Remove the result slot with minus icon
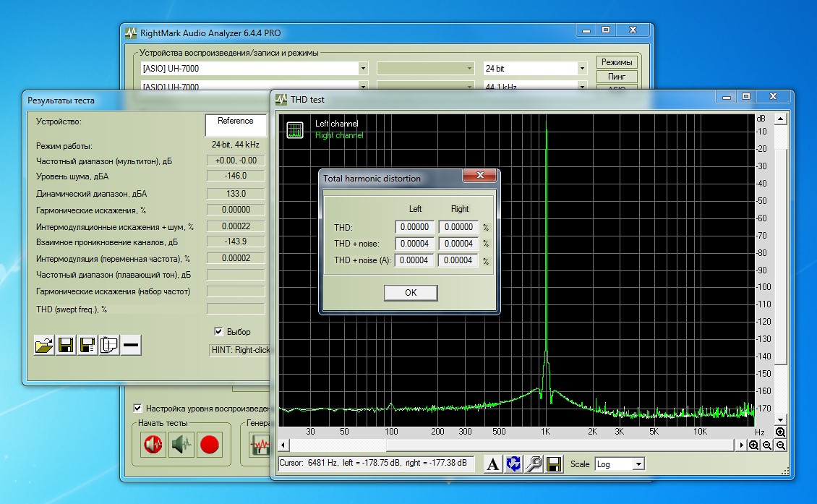 [x=131, y=345]
